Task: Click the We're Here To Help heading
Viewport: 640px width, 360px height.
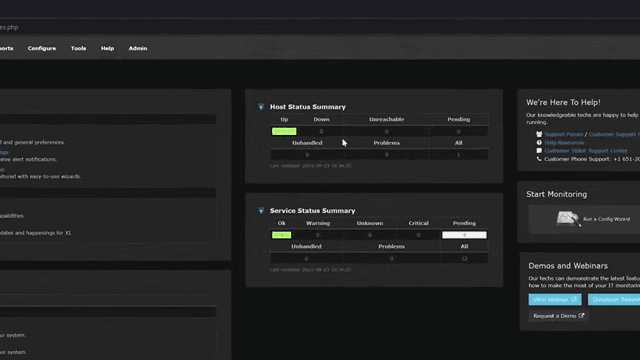Action: coord(563,102)
